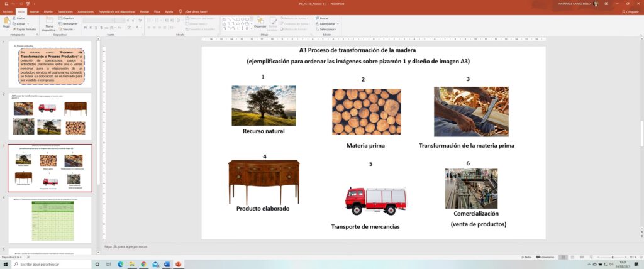The height and width of the screenshot is (269, 644).
Task: Click the Compartir button
Action: 630,11
